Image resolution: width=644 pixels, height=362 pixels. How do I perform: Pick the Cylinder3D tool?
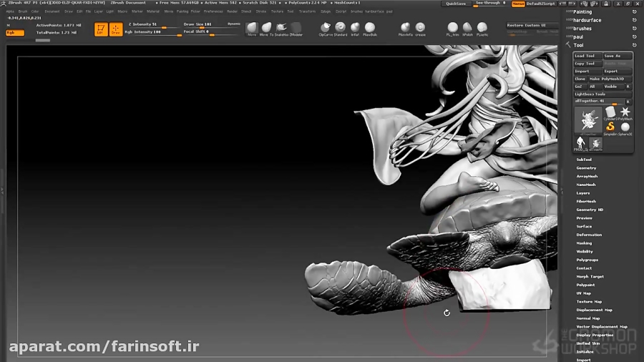610,113
